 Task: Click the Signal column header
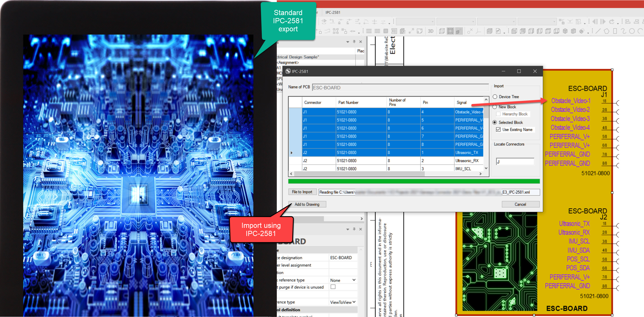(461, 102)
